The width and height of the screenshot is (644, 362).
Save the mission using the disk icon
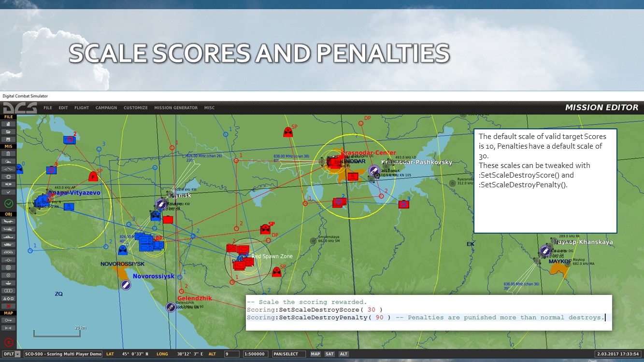click(8, 139)
